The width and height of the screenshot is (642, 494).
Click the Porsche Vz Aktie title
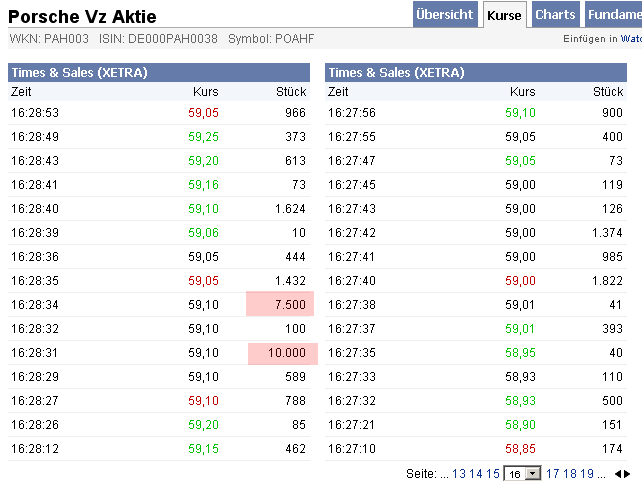(x=82, y=17)
